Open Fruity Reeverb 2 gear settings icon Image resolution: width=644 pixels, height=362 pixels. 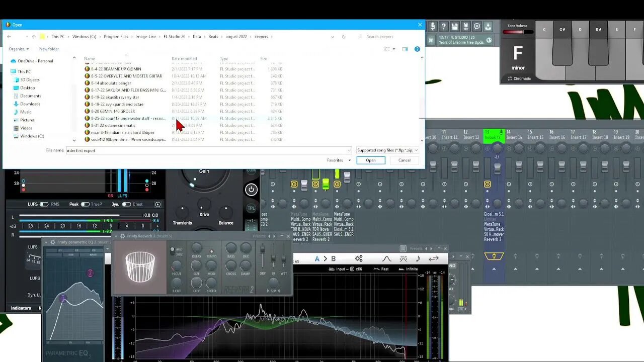click(122, 236)
